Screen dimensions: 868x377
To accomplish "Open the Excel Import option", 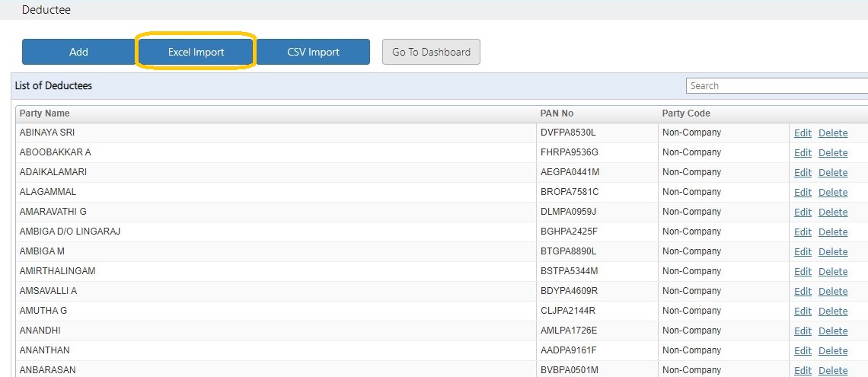I will 196,52.
